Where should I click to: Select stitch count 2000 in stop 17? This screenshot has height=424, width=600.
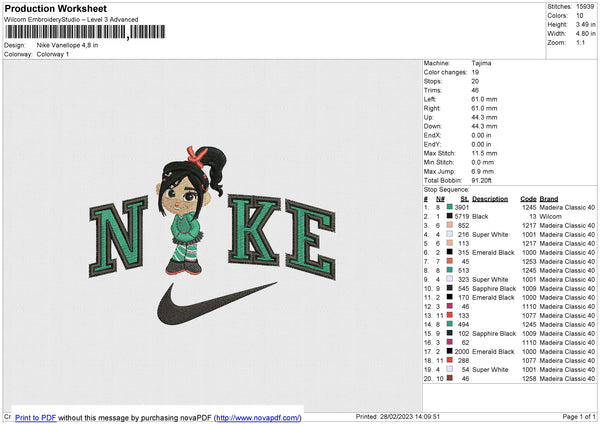click(461, 351)
